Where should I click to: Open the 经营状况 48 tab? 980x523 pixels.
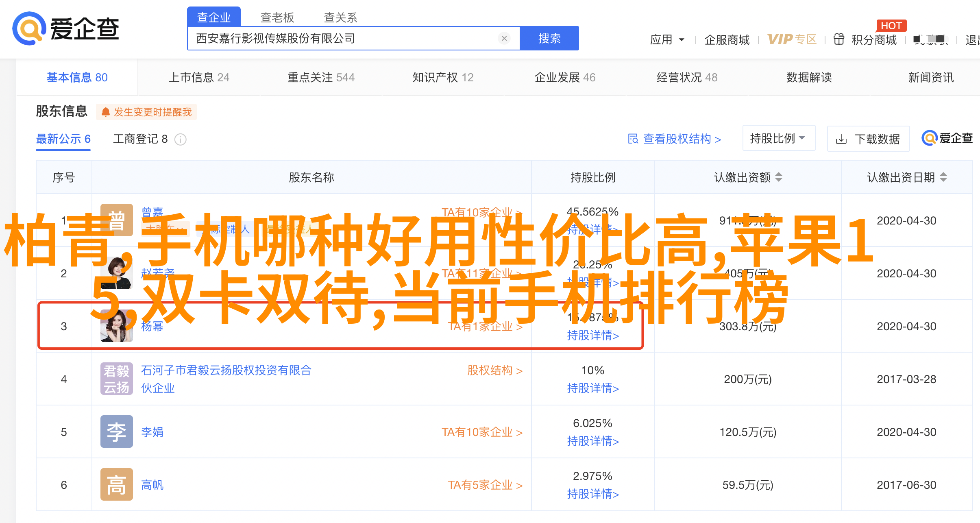[687, 77]
